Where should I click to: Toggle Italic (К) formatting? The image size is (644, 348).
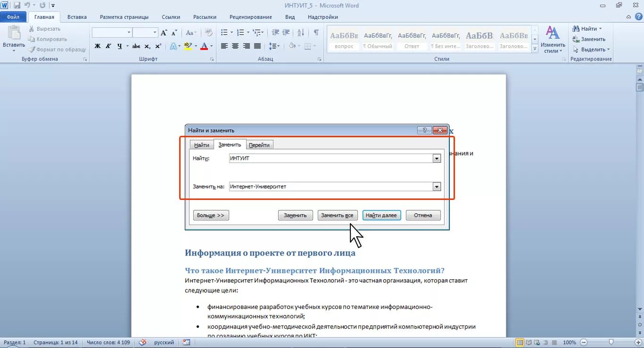pos(108,46)
